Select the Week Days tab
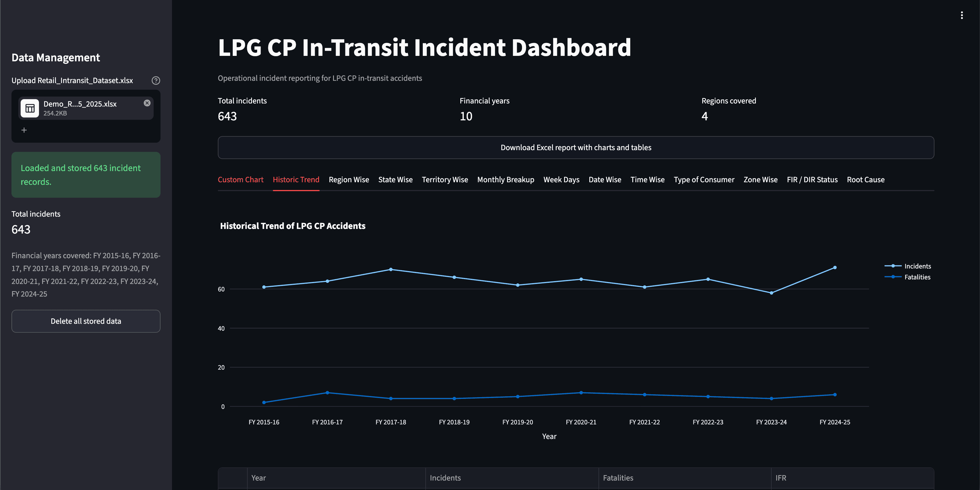Screen dimensions: 980x490 point(561,180)
